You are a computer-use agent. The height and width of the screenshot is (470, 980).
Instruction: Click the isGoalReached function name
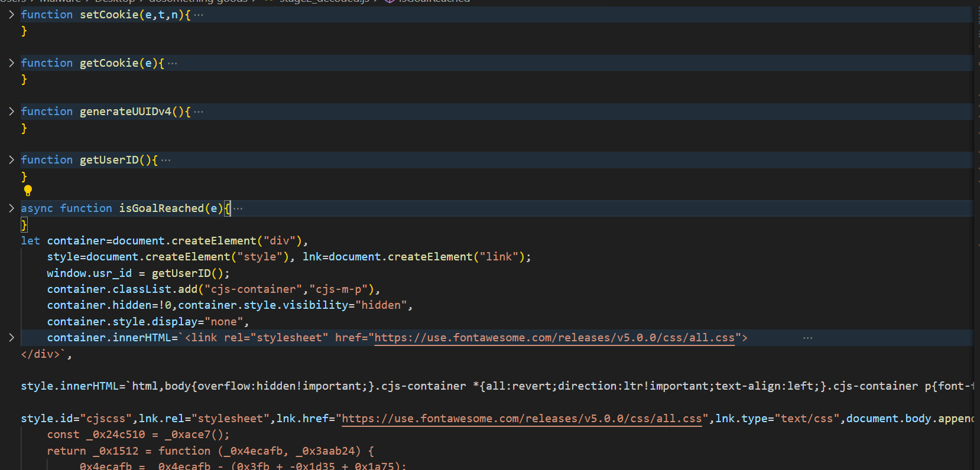[161, 208]
